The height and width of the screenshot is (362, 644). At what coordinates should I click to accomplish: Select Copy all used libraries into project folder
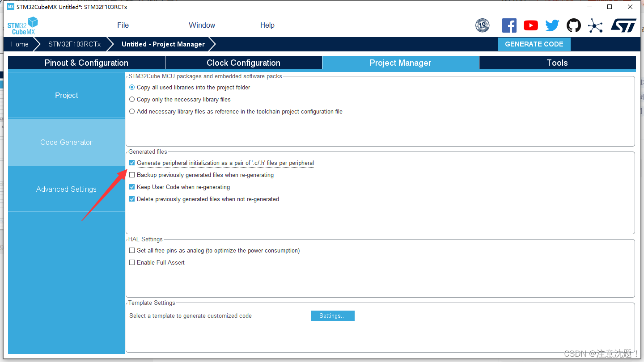pyautogui.click(x=132, y=87)
